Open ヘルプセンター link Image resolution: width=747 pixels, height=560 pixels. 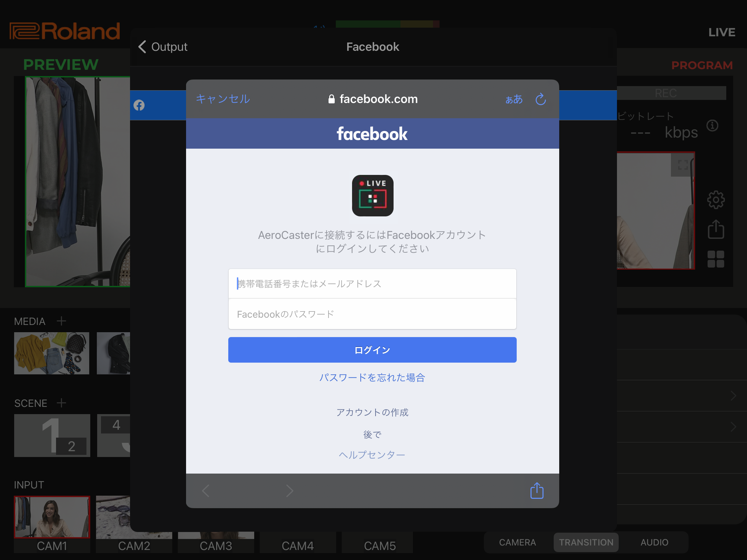click(x=372, y=455)
